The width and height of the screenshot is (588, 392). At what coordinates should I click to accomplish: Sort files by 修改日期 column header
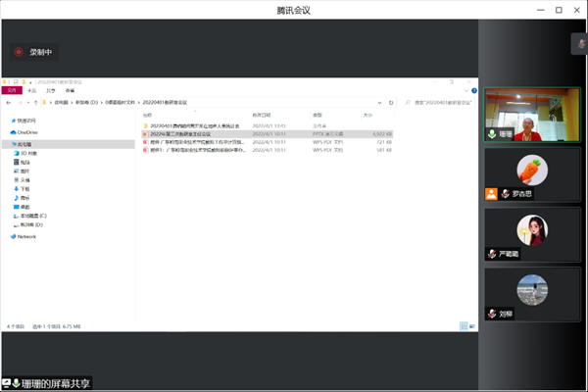[x=261, y=115]
